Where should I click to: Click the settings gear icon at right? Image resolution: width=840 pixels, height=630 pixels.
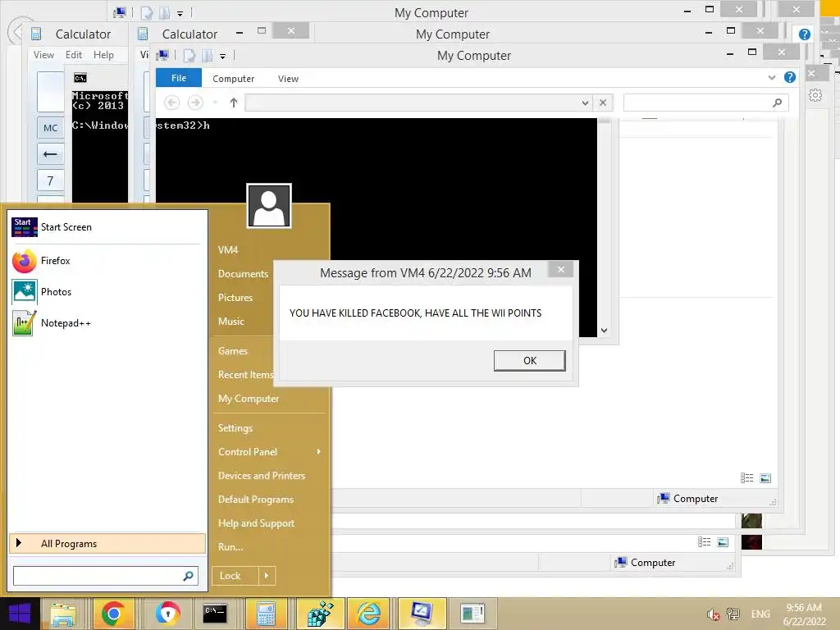tap(815, 95)
